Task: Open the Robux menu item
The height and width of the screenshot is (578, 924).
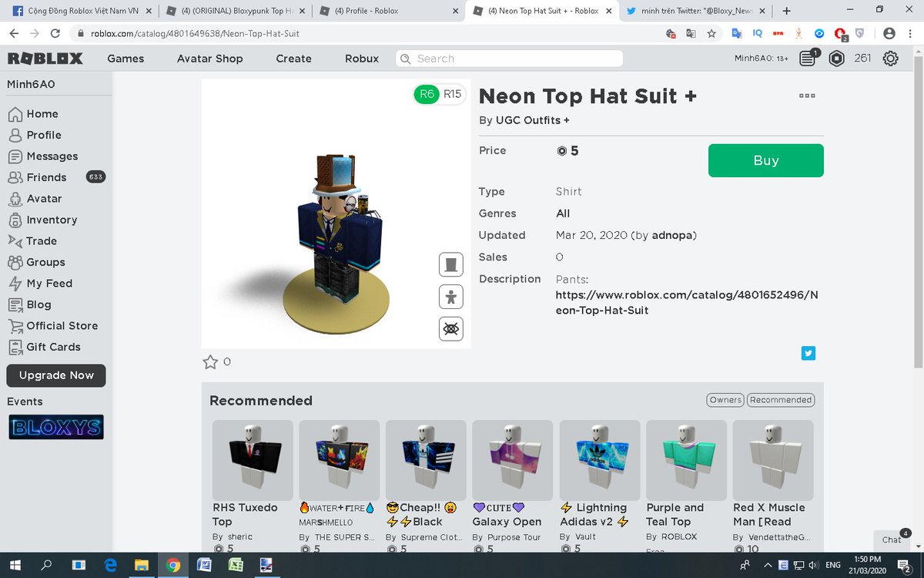Action: (362, 59)
